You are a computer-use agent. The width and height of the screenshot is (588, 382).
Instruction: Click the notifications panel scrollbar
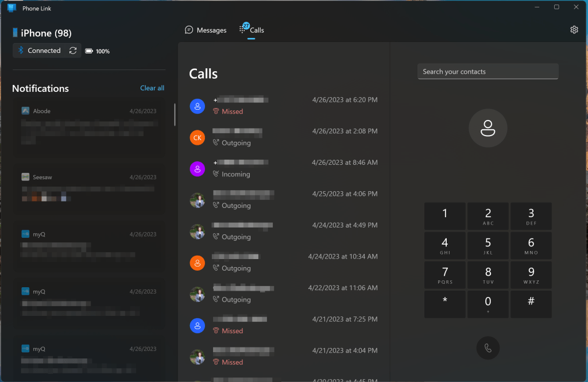(x=175, y=114)
